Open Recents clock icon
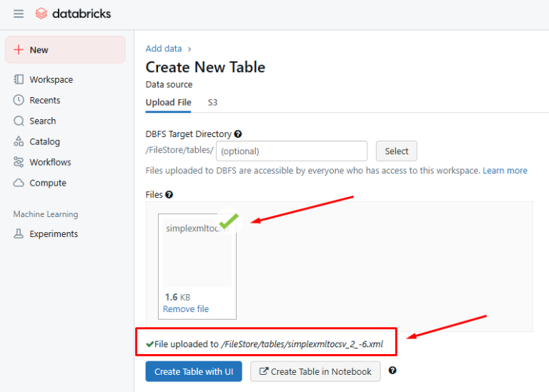Viewport: 549px width, 392px height. click(x=19, y=100)
